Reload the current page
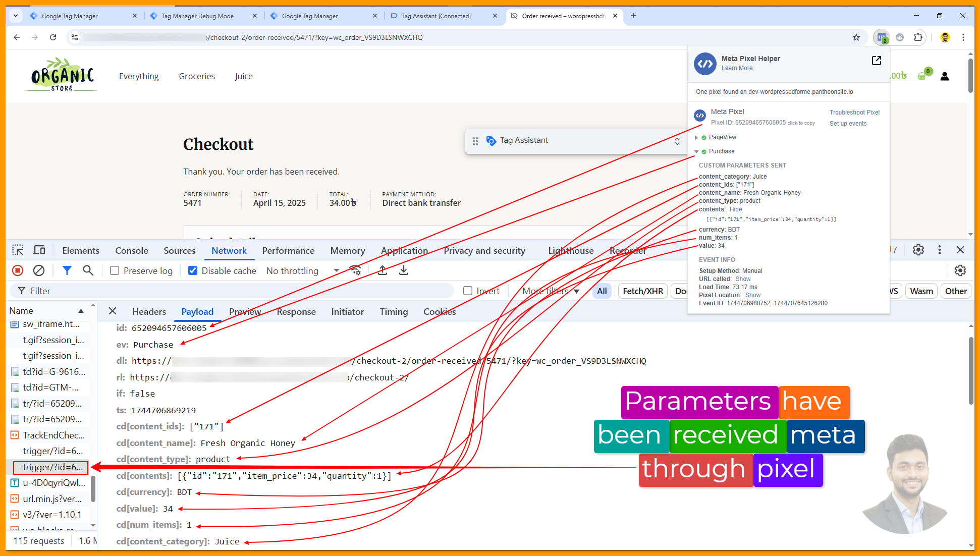This screenshot has height=556, width=980. pyautogui.click(x=53, y=37)
